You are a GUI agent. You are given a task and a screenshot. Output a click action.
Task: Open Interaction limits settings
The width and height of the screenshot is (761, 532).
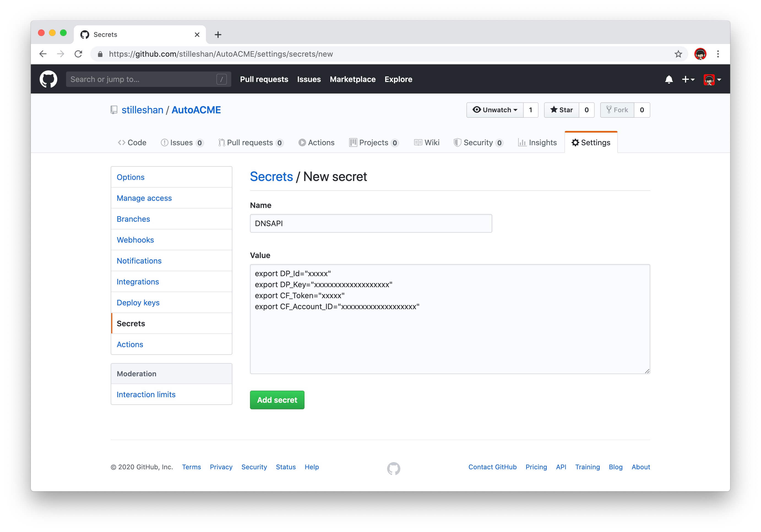click(x=171, y=394)
